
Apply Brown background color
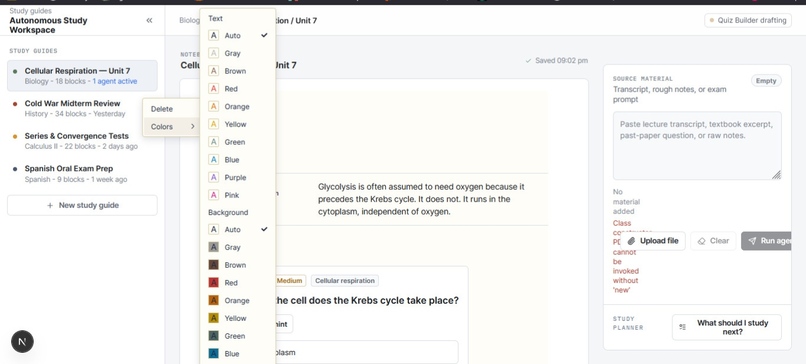click(x=237, y=265)
